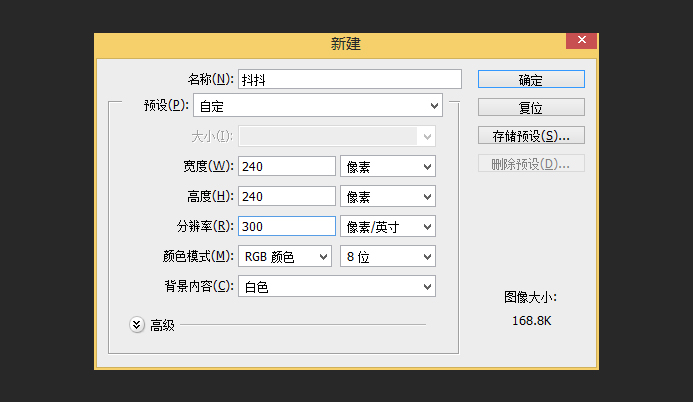Click the 高级 label text

click(162, 326)
